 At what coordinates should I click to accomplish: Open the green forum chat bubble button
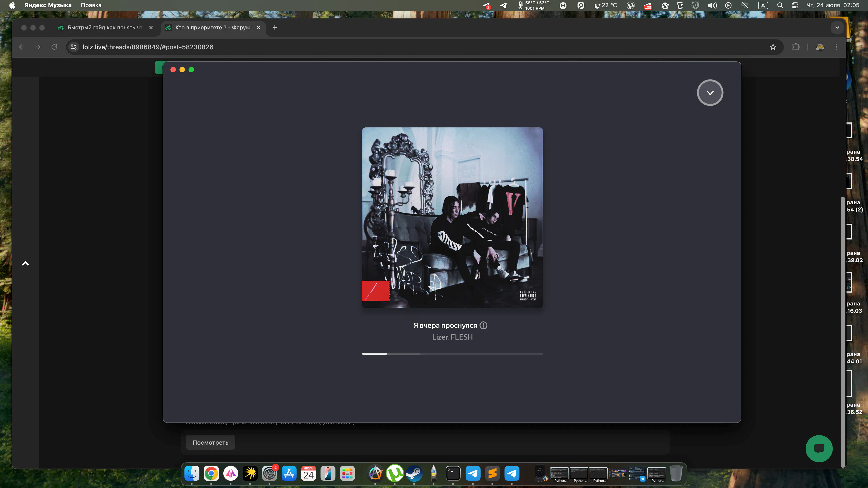coord(819,449)
